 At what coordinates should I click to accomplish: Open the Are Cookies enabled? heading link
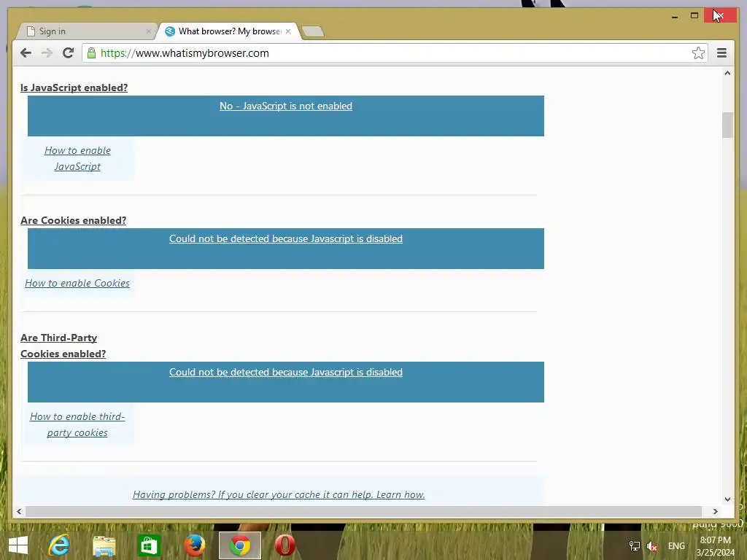coord(74,220)
